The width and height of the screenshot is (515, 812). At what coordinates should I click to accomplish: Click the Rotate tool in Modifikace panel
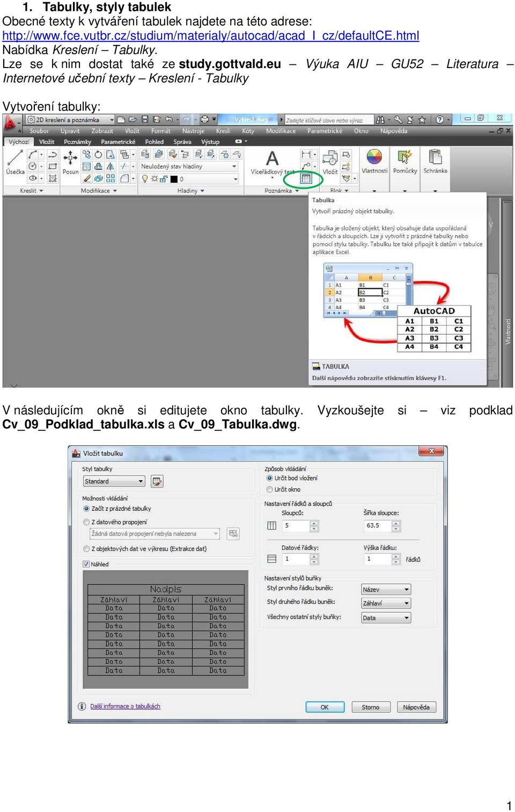pyautogui.click(x=98, y=154)
